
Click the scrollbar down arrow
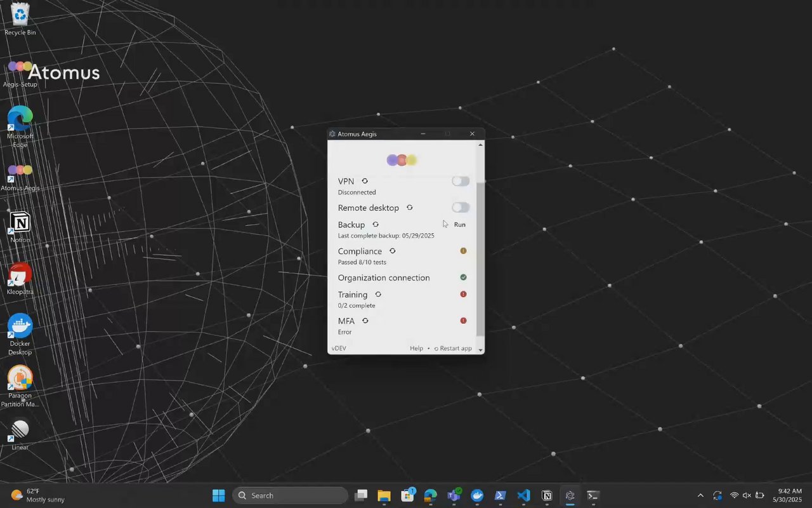(480, 350)
